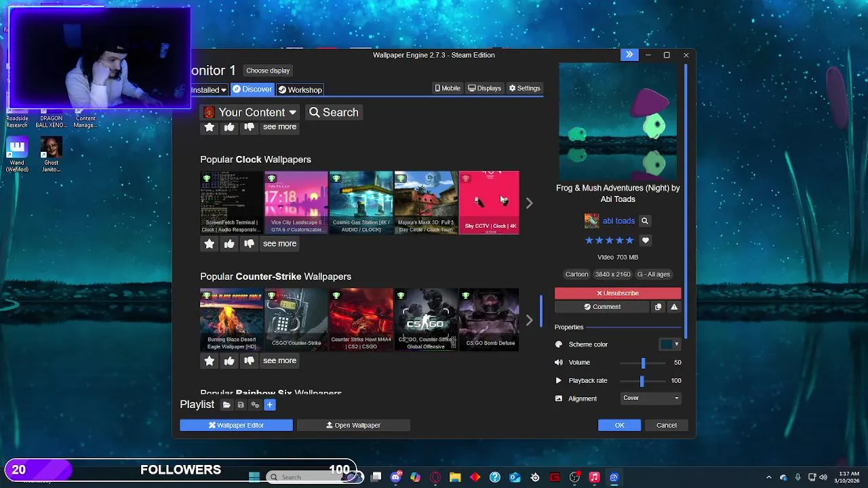Click the Playback rate slider handle

pos(642,381)
